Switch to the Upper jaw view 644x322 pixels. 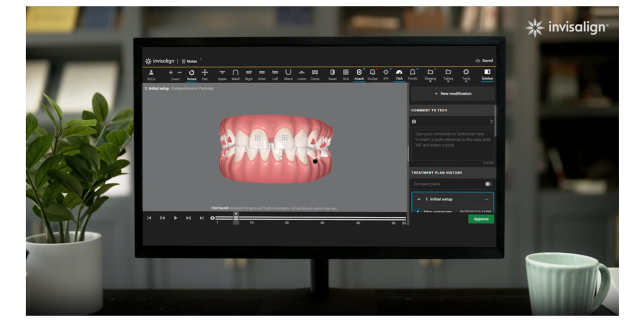point(222,74)
